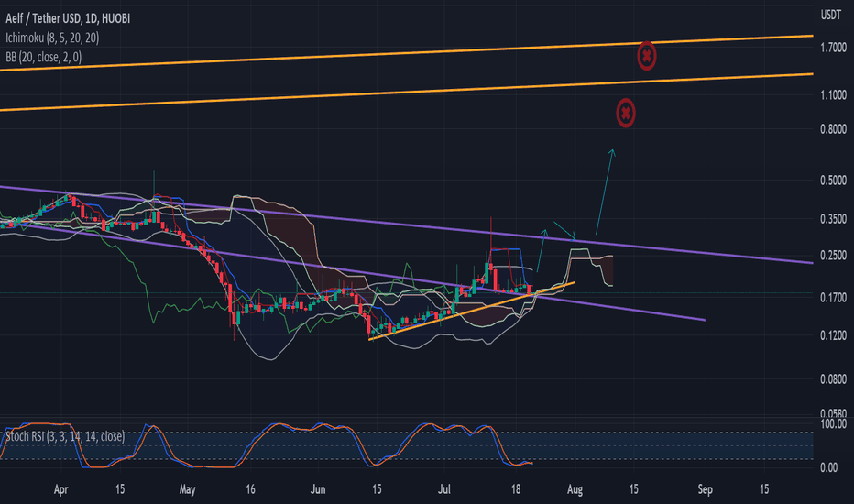
Task: Click the 18 date label after Jul
Action: point(516,489)
